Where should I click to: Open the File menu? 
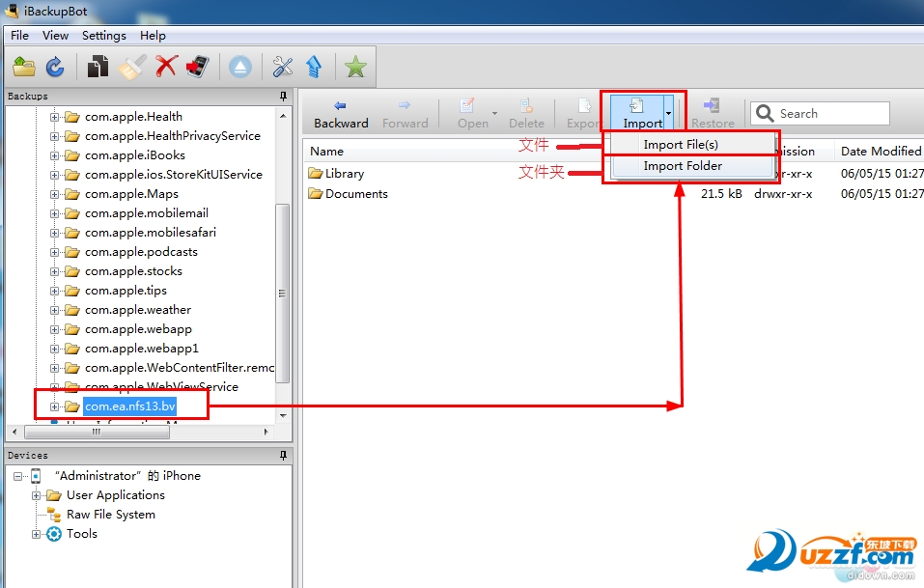tap(19, 36)
